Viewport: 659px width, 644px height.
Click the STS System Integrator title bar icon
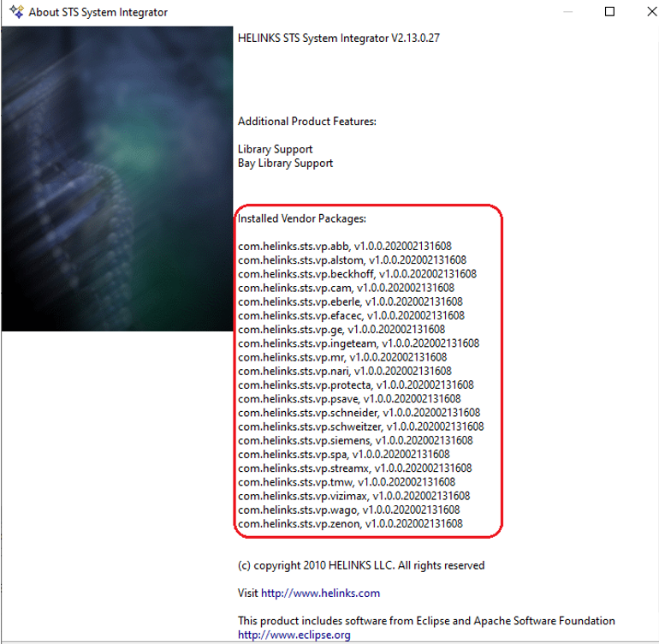tap(15, 12)
